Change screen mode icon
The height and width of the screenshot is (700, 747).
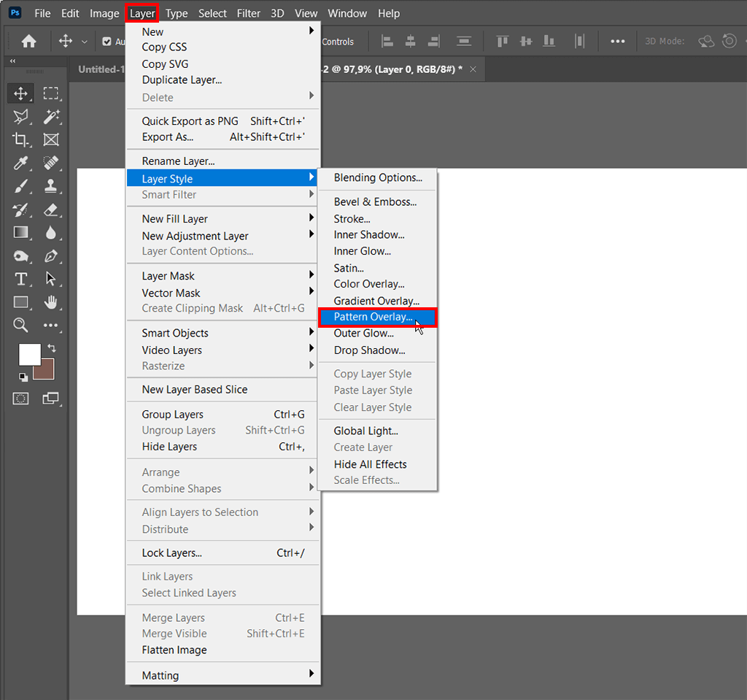(50, 399)
